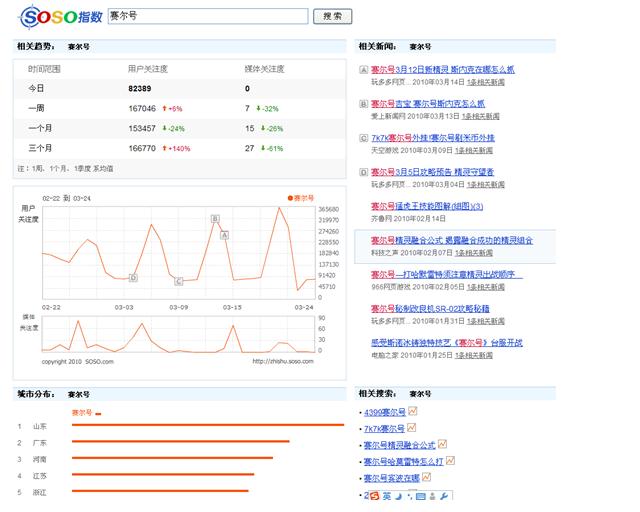The width and height of the screenshot is (640, 512).
Task: Open 1条相关新闻 link dated 2010年03月14日
Action: (486, 82)
